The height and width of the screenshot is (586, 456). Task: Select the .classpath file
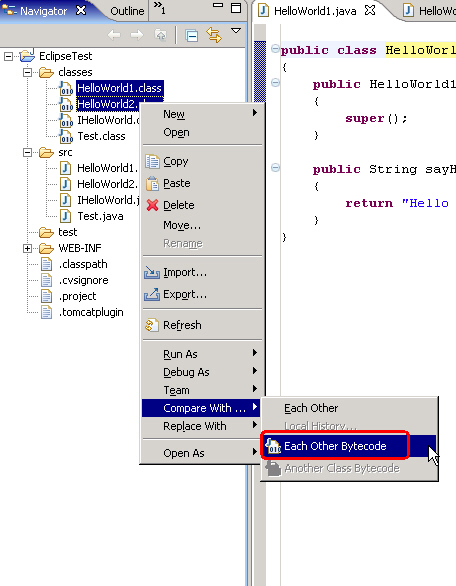(83, 264)
